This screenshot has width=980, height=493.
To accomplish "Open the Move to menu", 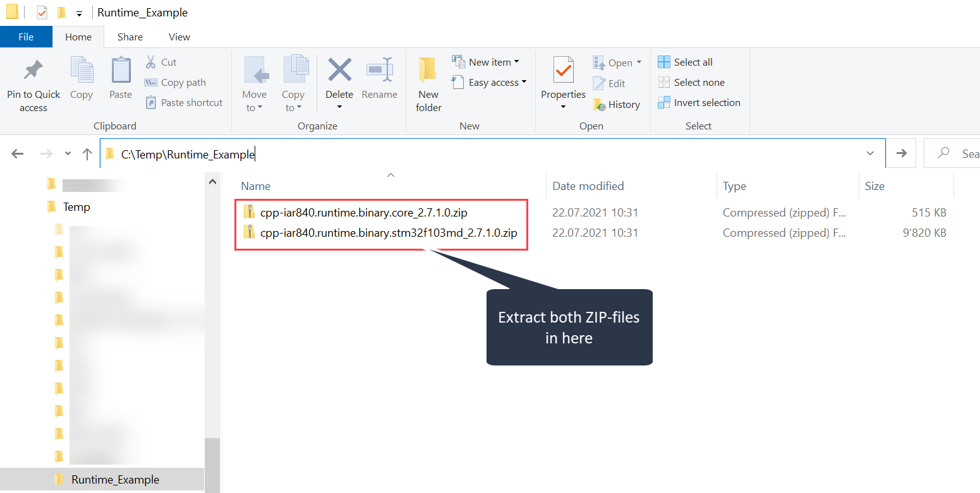I will click(x=255, y=85).
